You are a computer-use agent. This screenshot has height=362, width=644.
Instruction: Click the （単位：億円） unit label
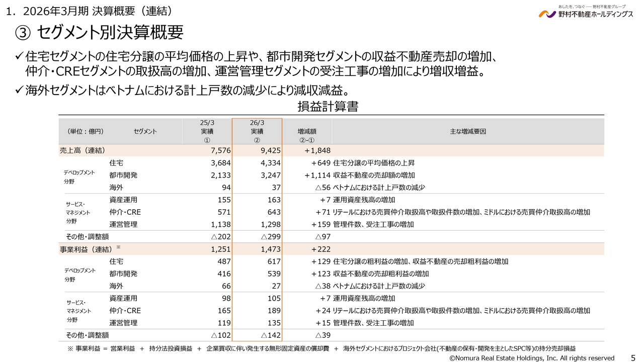[85, 131]
